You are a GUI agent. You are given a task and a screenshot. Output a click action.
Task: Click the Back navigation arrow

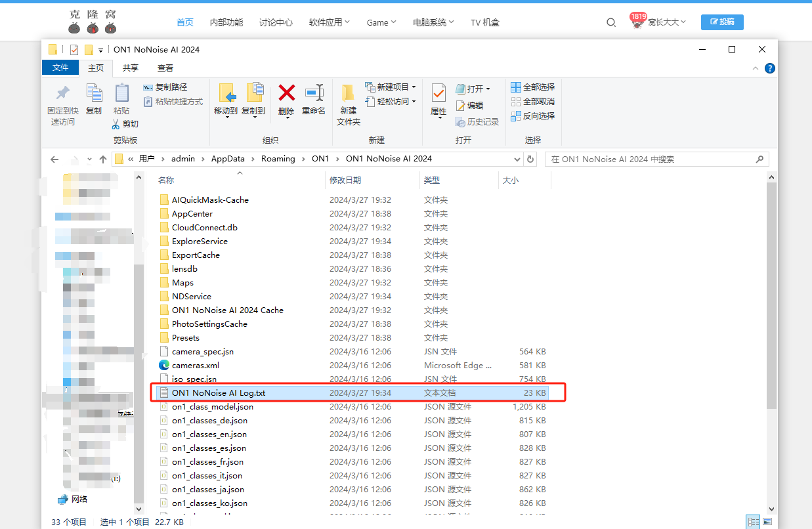[x=54, y=159]
